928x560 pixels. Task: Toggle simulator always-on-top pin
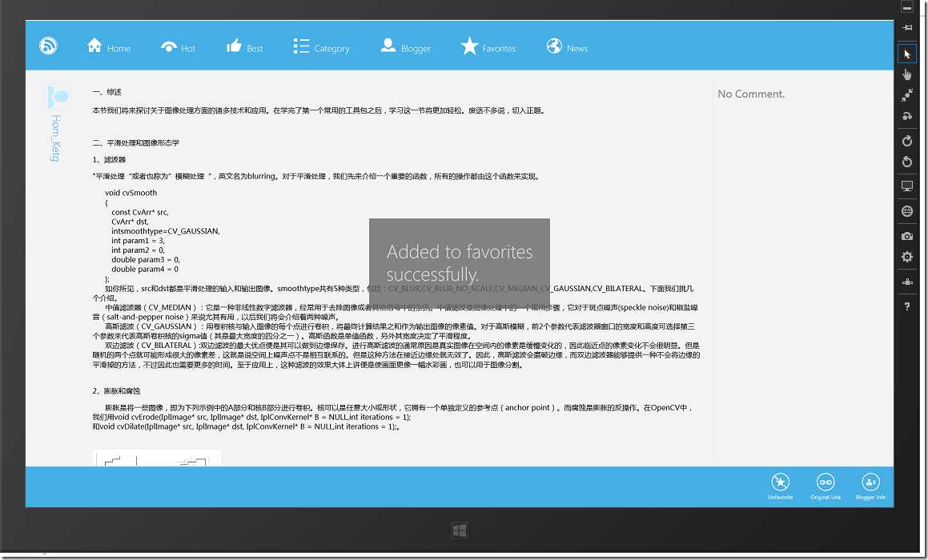[906, 28]
